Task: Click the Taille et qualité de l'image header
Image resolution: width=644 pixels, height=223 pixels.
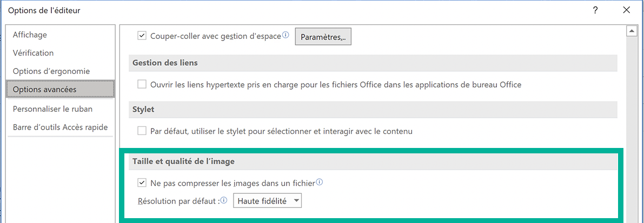Action: (183, 161)
